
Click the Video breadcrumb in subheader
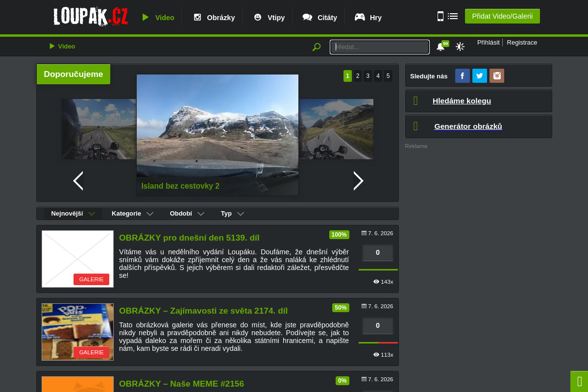tap(62, 46)
